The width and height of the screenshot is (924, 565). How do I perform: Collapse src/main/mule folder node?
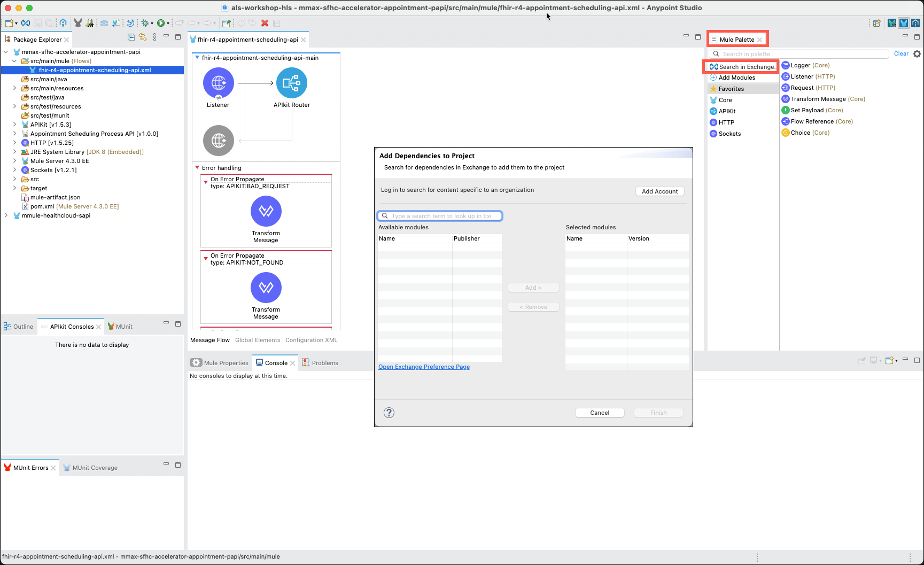point(14,61)
